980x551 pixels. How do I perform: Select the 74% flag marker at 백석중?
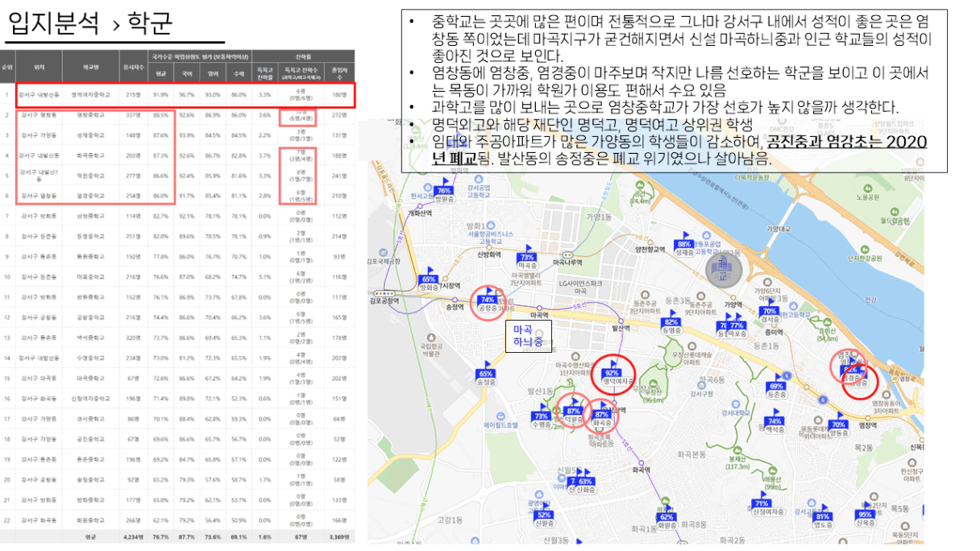[774, 421]
